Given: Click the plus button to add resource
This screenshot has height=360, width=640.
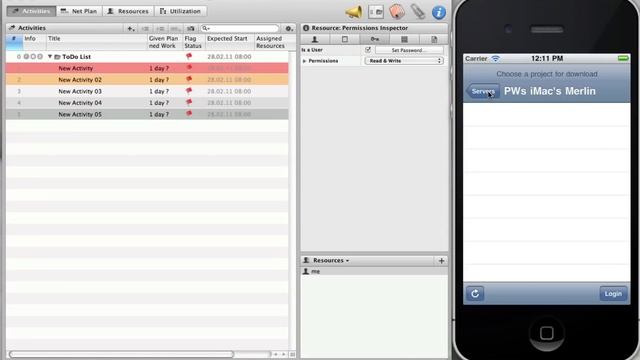Looking at the screenshot, I should [x=441, y=260].
